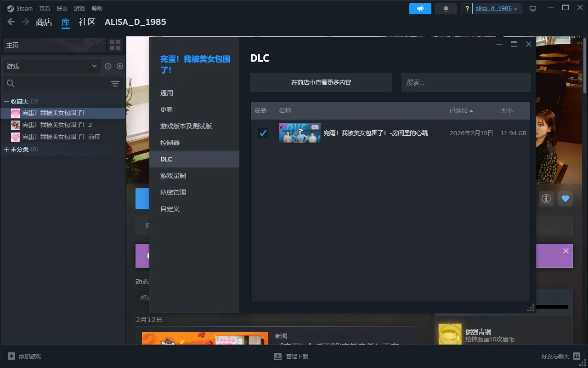This screenshot has height=368, width=588.
Task: Select 游戏录制 in properties sidebar
Action: (x=173, y=176)
